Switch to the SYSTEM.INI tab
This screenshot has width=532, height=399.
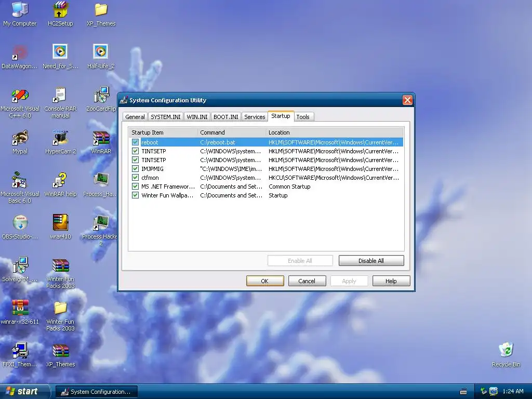(x=166, y=117)
